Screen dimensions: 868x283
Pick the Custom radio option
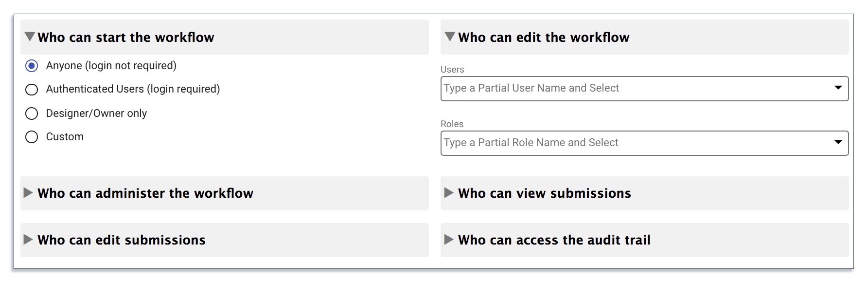pyautogui.click(x=32, y=137)
